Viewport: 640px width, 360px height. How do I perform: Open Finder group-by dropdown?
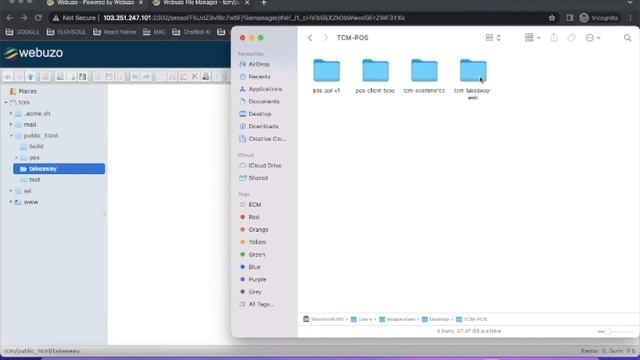coord(532,38)
